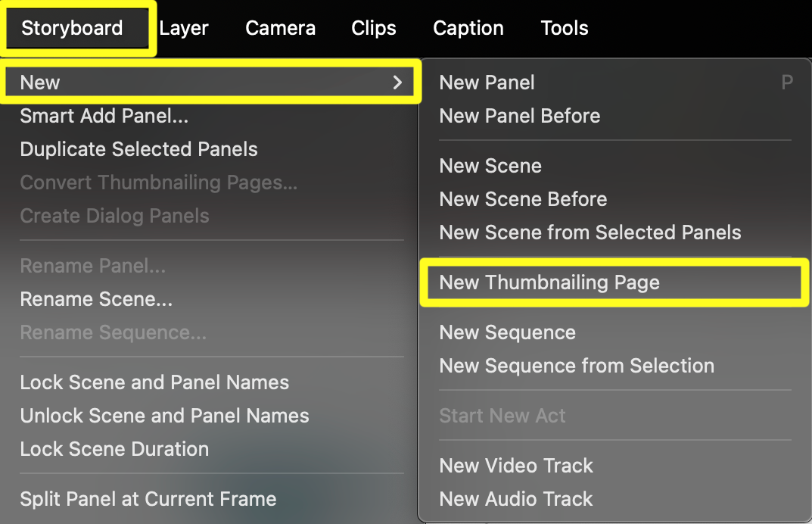Choose Smart Add Panel option

pyautogui.click(x=104, y=116)
